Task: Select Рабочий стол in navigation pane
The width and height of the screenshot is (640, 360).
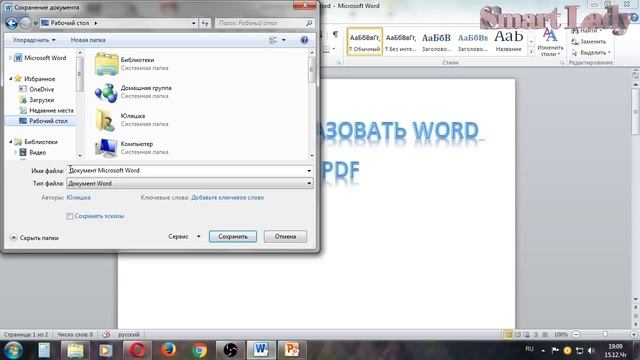Action: (x=48, y=121)
